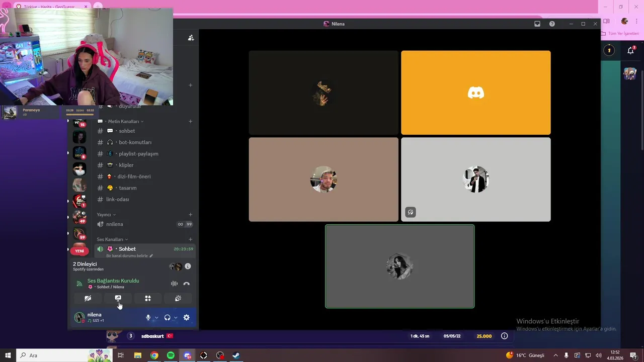This screenshot has width=644, height=362.
Task: Open Steam from the taskbar
Action: [x=236, y=355]
